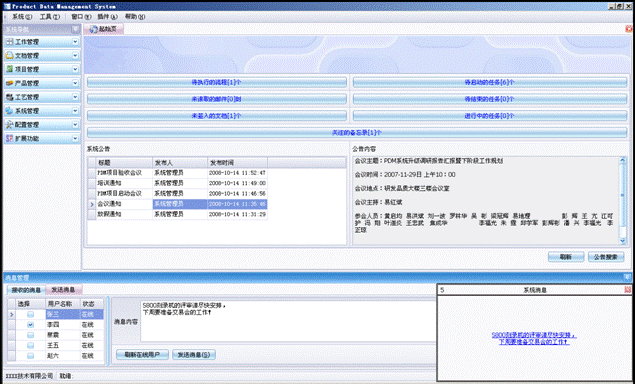Image resolution: width=635 pixels, height=384 pixels.
Task: Check the checkbox for user 张三
Action: coord(30,314)
